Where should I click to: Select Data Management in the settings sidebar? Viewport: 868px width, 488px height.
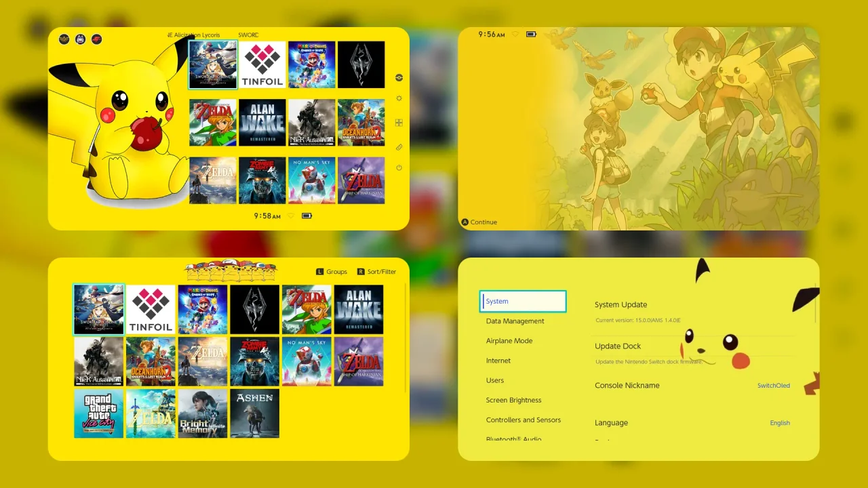click(x=514, y=321)
